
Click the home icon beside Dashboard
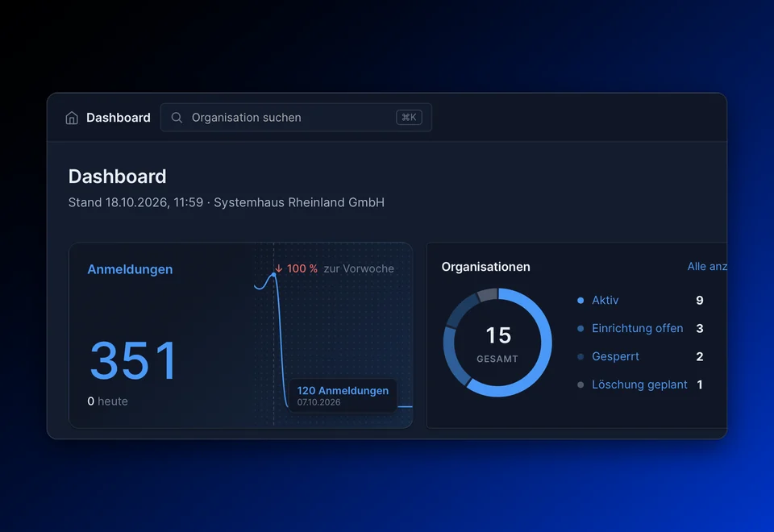pyautogui.click(x=72, y=118)
